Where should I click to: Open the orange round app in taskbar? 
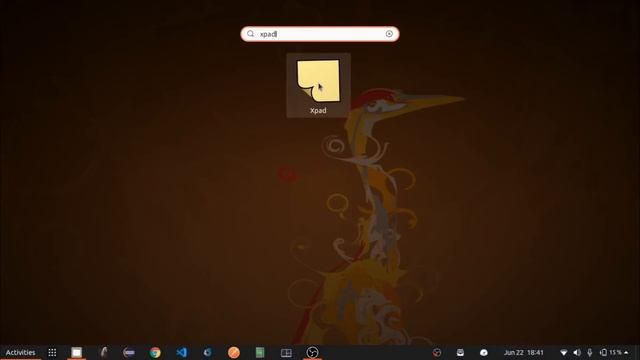coord(233,352)
